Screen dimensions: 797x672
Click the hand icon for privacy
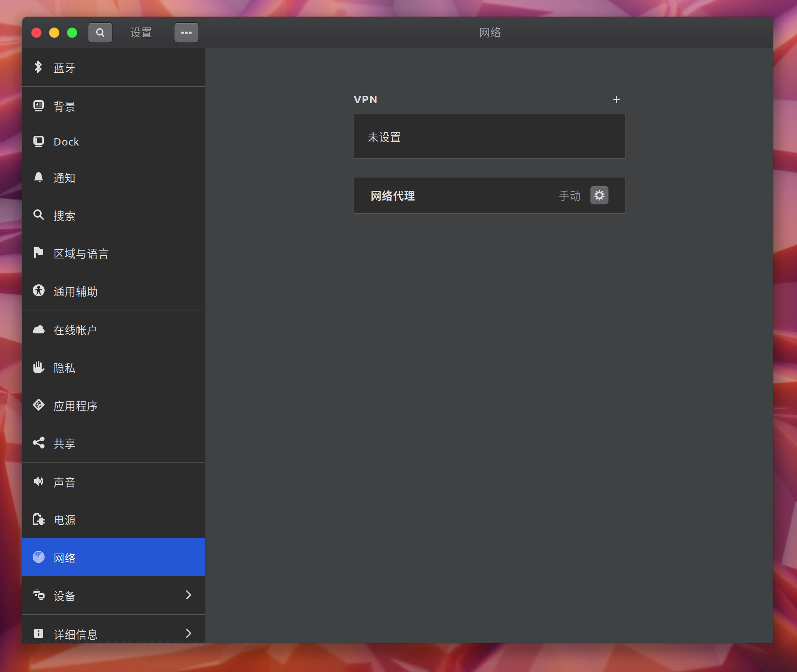coord(39,367)
